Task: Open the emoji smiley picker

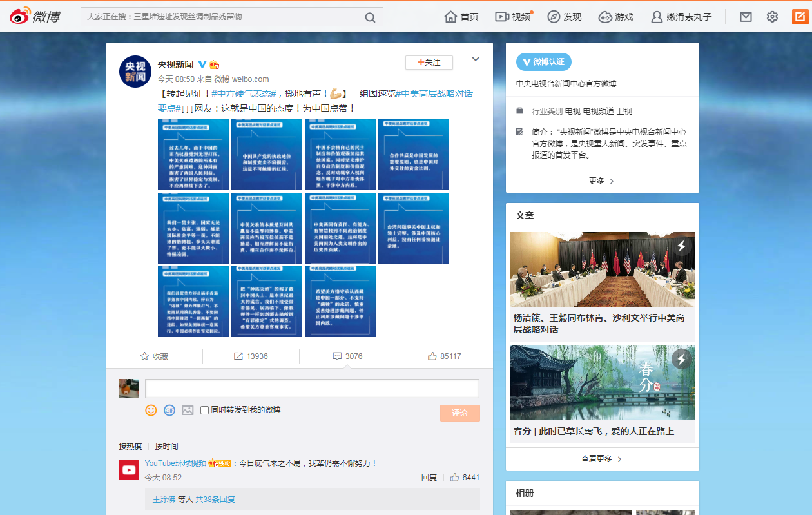Action: coord(151,410)
